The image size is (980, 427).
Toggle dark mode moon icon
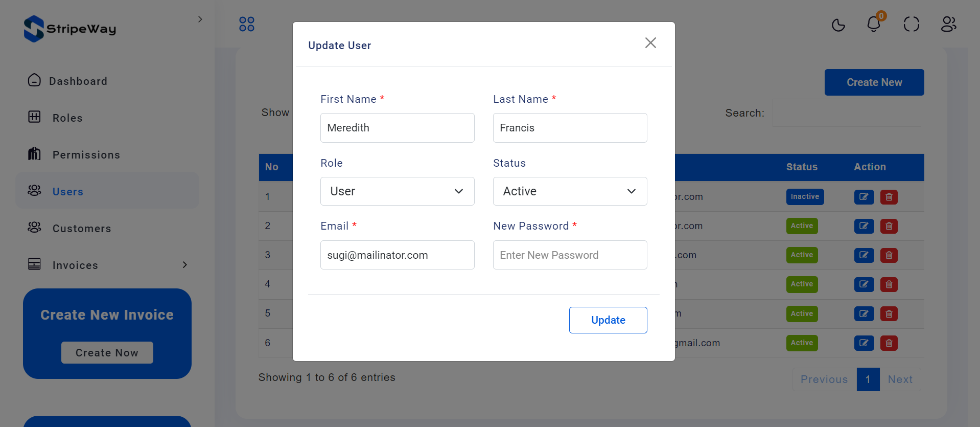tap(838, 25)
